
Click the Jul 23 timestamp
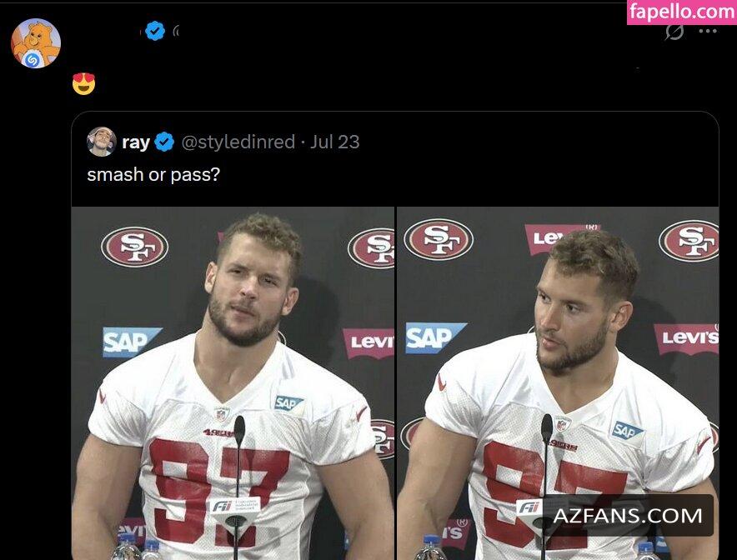[x=334, y=142]
